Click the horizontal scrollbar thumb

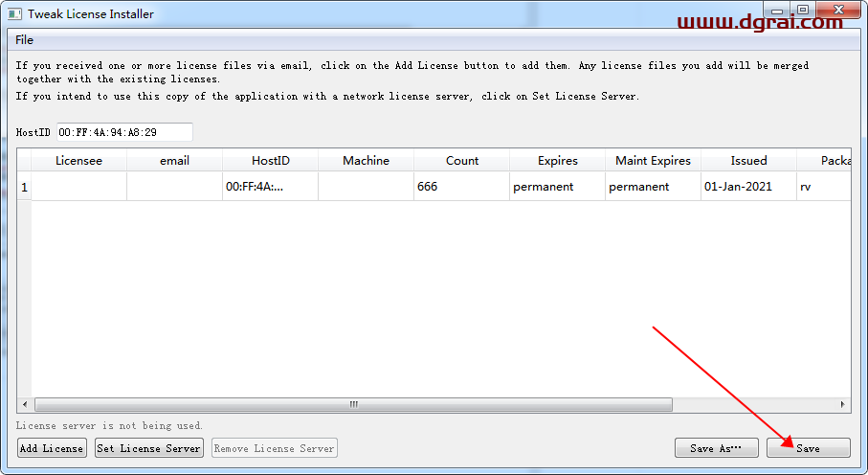[x=353, y=405]
